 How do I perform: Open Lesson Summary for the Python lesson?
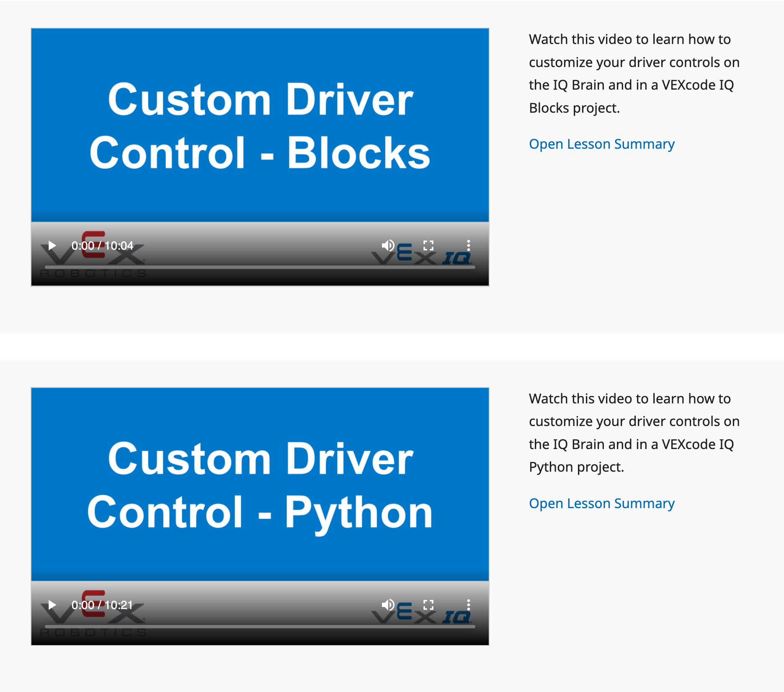click(x=602, y=503)
